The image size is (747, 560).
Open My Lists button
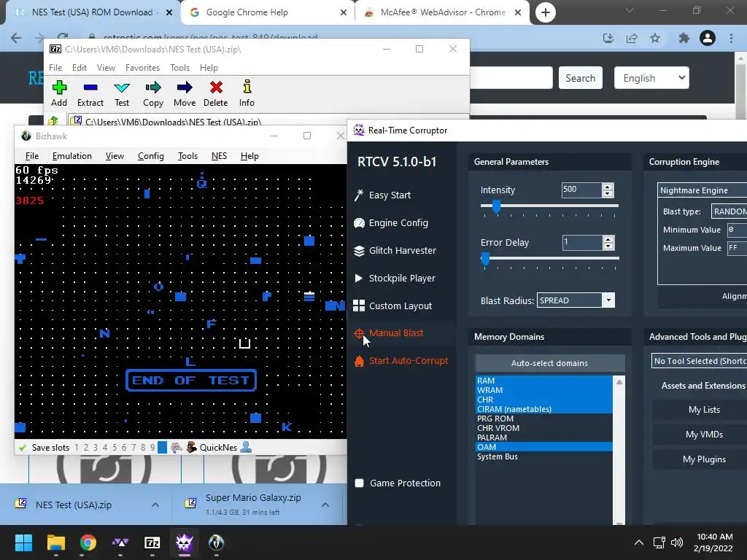click(704, 410)
